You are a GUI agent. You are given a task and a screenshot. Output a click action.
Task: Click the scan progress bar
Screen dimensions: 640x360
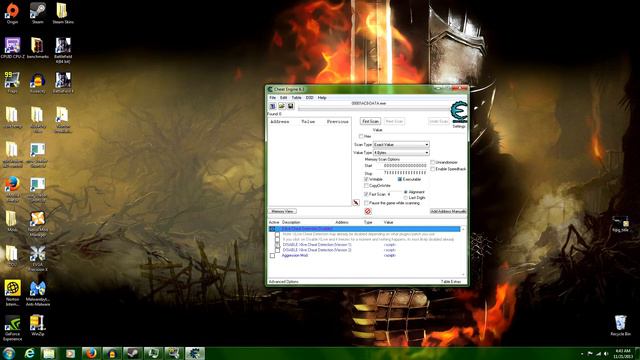pos(373,109)
